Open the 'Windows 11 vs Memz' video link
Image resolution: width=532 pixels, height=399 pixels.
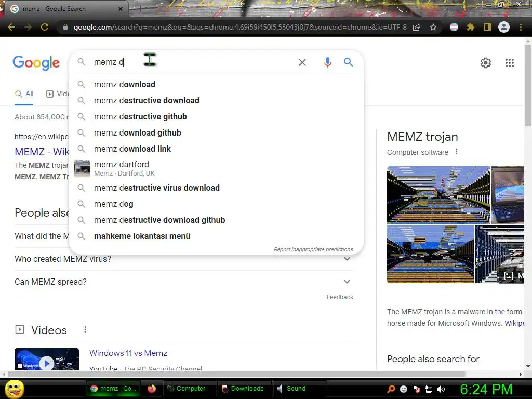point(128,353)
